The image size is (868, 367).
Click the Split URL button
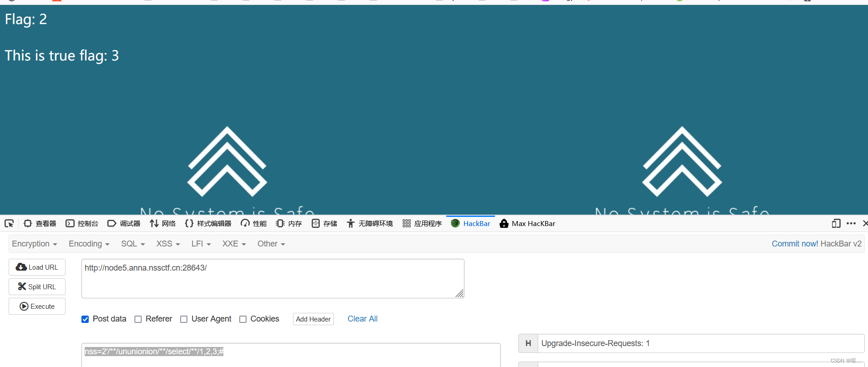coord(37,287)
